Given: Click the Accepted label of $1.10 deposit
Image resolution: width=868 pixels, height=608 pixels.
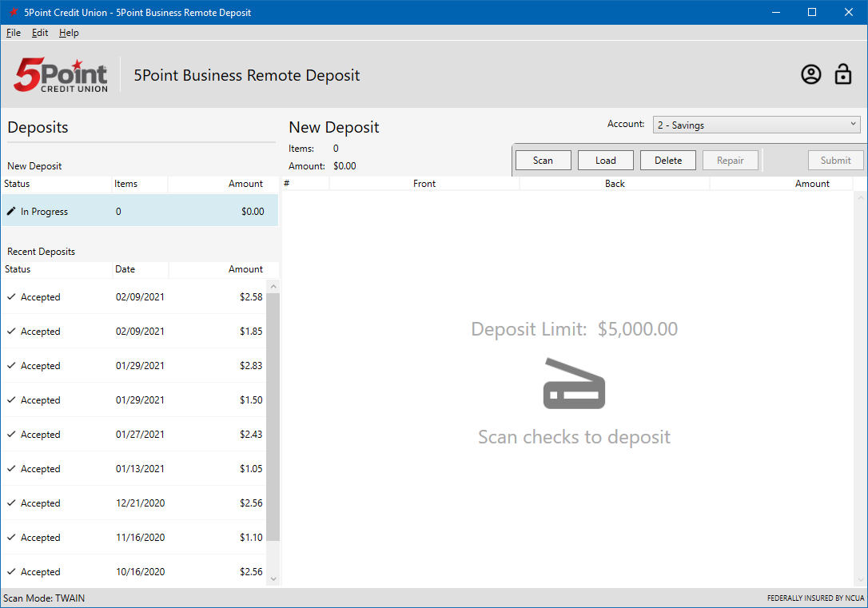Looking at the screenshot, I should (x=41, y=537).
